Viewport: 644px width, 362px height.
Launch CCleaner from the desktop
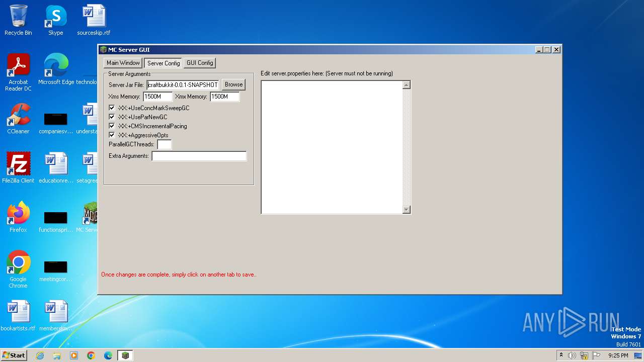(x=18, y=119)
